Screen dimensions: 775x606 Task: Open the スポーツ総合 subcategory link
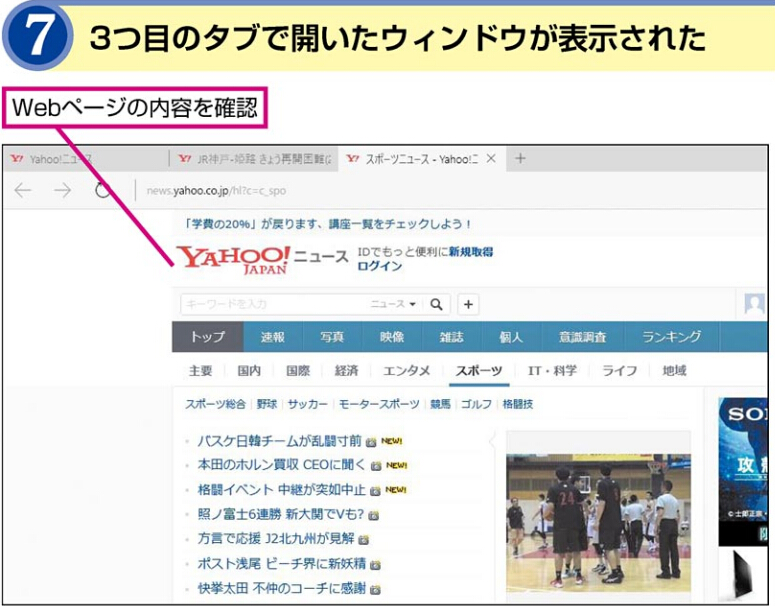pyautogui.click(x=215, y=404)
